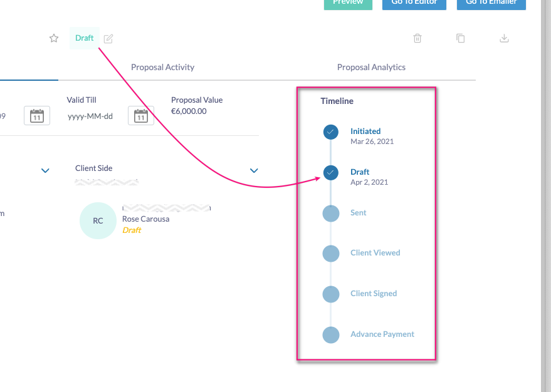Image resolution: width=551 pixels, height=392 pixels.
Task: Click yellow Draft status under Rose Carousa
Action: coord(132,230)
